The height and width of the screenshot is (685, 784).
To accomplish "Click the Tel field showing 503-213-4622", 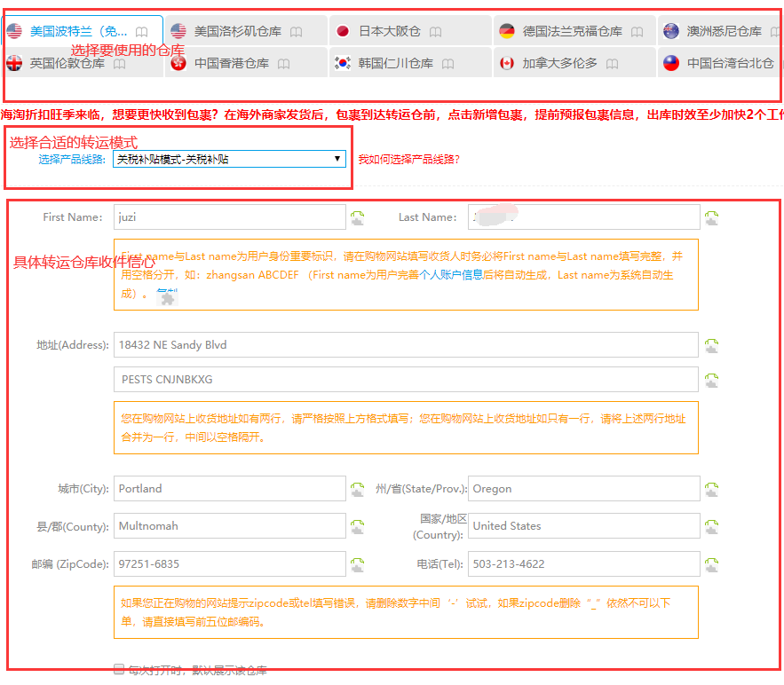I will tap(584, 563).
